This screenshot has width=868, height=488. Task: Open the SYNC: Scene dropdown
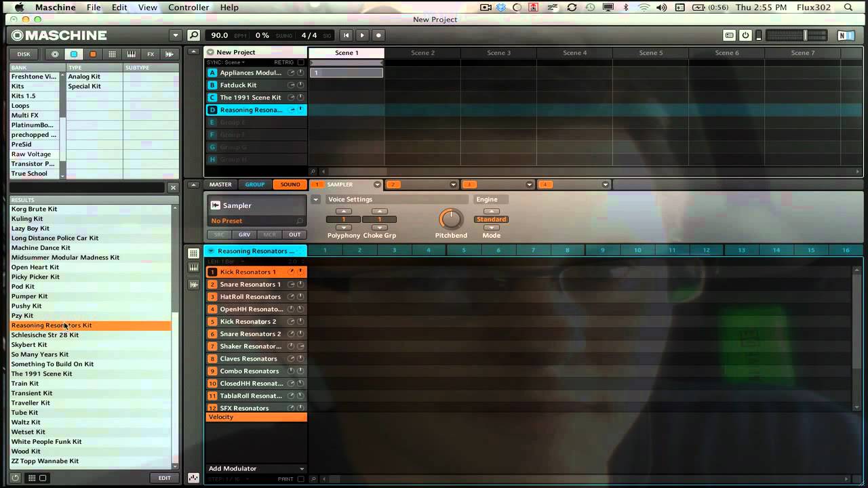(226, 62)
